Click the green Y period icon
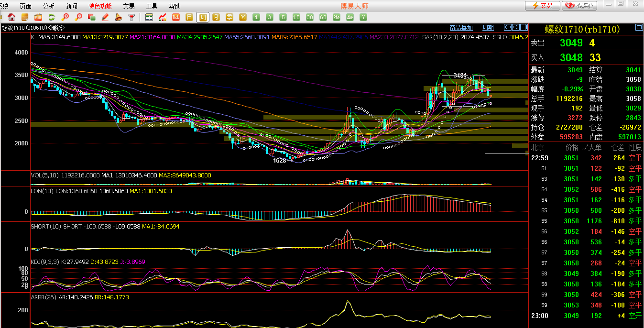This screenshot has width=644, height=328. pyautogui.click(x=363, y=17)
